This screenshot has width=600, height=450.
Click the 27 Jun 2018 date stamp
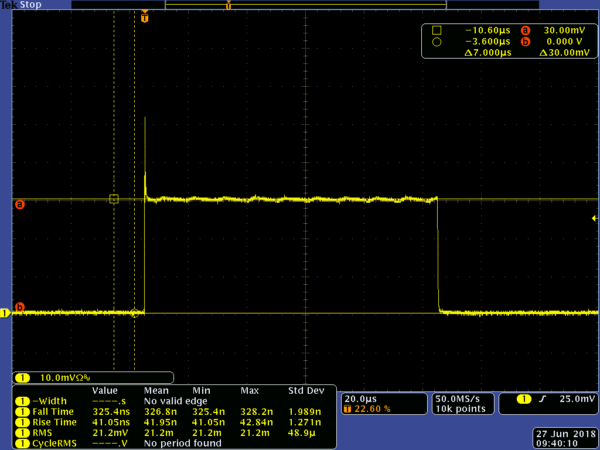coord(566,434)
